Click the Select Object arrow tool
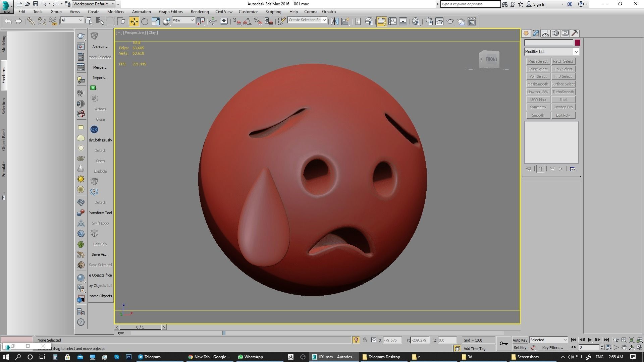The width and height of the screenshot is (644, 362). click(x=89, y=21)
